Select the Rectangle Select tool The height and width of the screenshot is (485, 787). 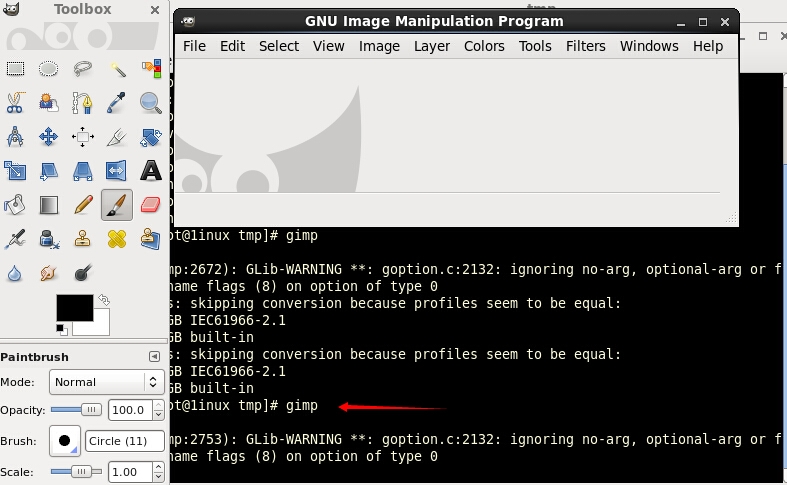pos(15,68)
